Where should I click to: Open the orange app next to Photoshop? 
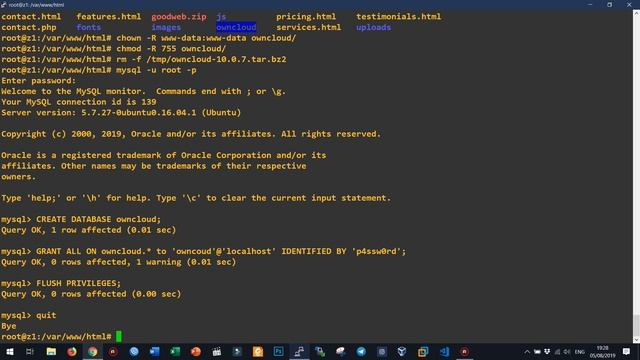[258, 351]
